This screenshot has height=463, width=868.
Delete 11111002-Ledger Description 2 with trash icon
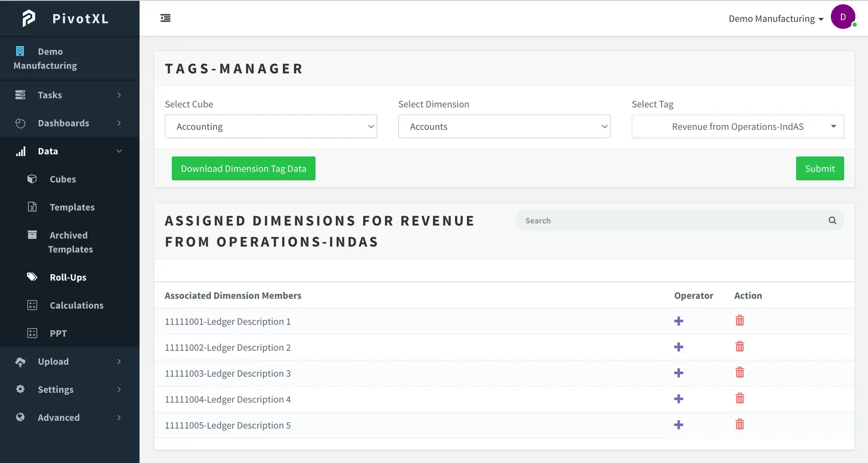pos(740,346)
